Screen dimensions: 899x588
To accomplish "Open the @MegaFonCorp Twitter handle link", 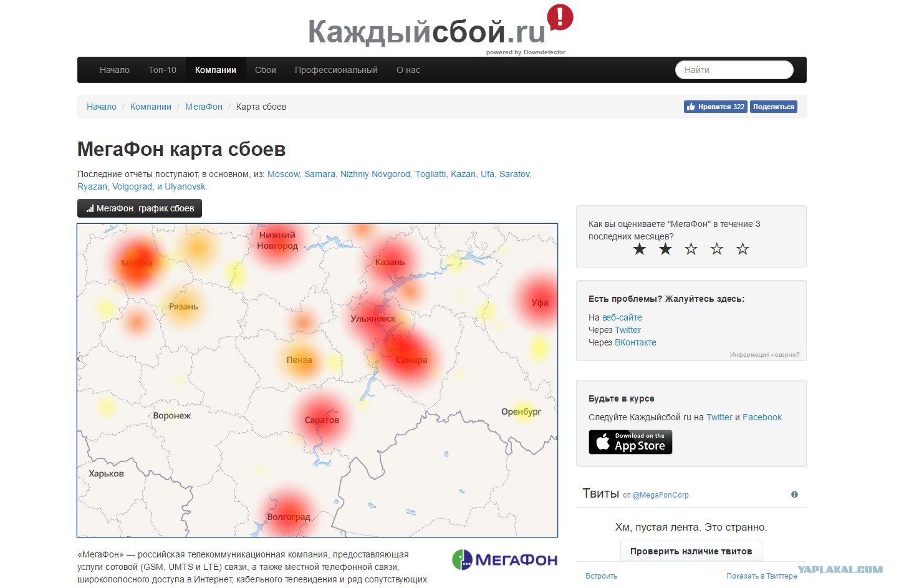I will coord(660,495).
